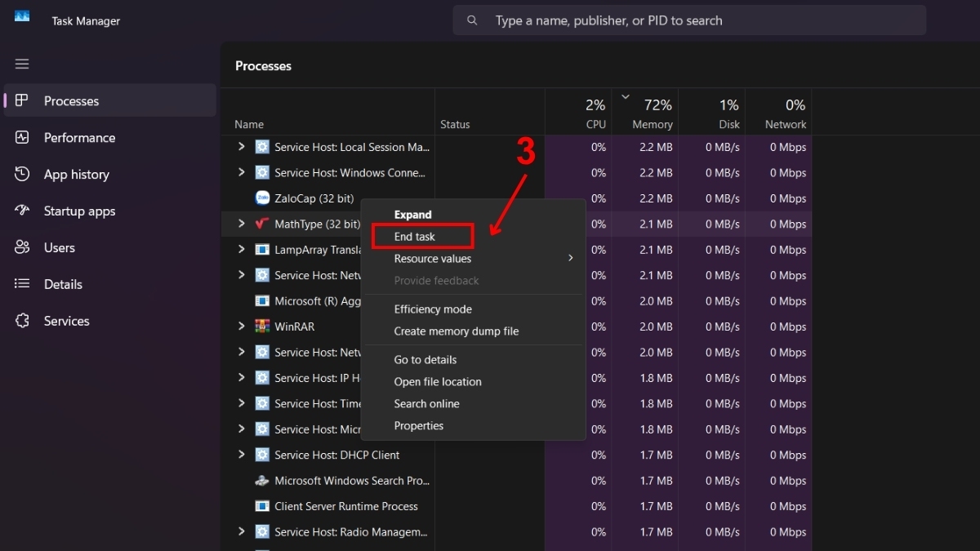This screenshot has width=980, height=551.
Task: Click the Users sidebar icon
Action: pyautogui.click(x=22, y=247)
